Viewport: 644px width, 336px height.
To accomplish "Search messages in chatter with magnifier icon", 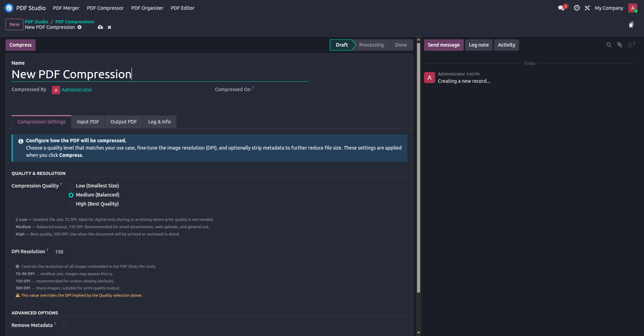I will pyautogui.click(x=609, y=45).
